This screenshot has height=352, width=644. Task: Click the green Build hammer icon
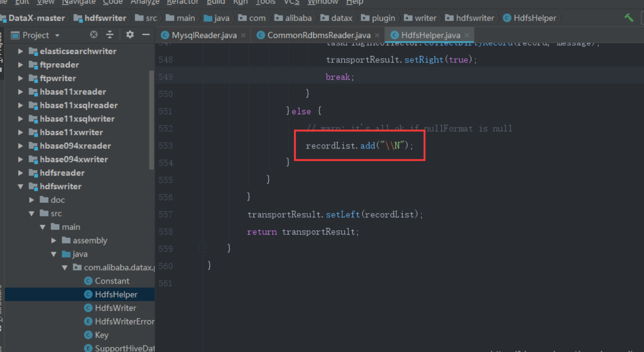coord(629,18)
